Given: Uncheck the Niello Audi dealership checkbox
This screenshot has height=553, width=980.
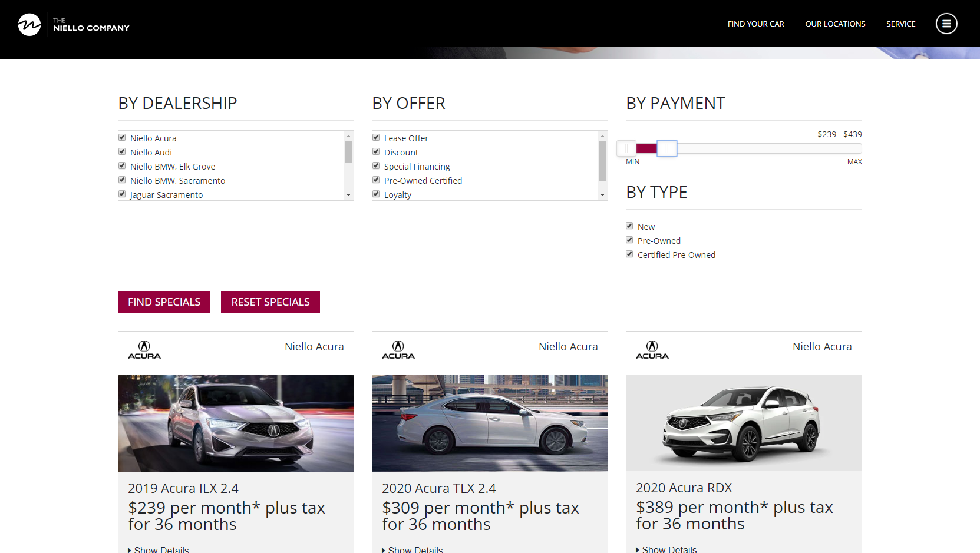Looking at the screenshot, I should (x=122, y=151).
